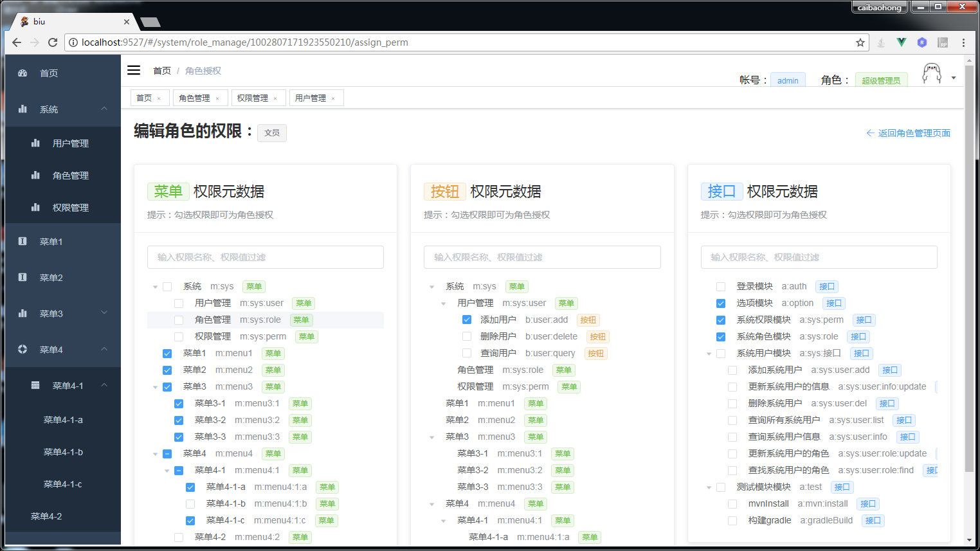
Task: Click the user avatar icon in header
Action: [932, 73]
